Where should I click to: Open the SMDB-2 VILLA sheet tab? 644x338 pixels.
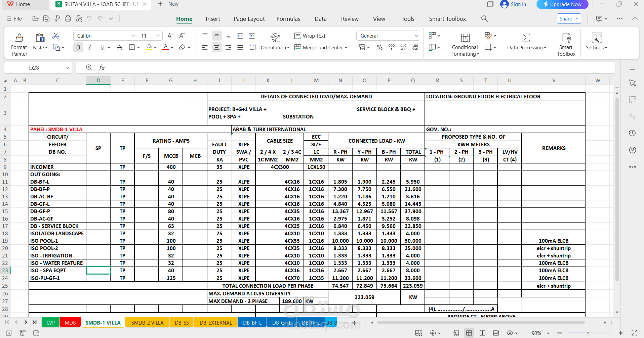[147, 323]
